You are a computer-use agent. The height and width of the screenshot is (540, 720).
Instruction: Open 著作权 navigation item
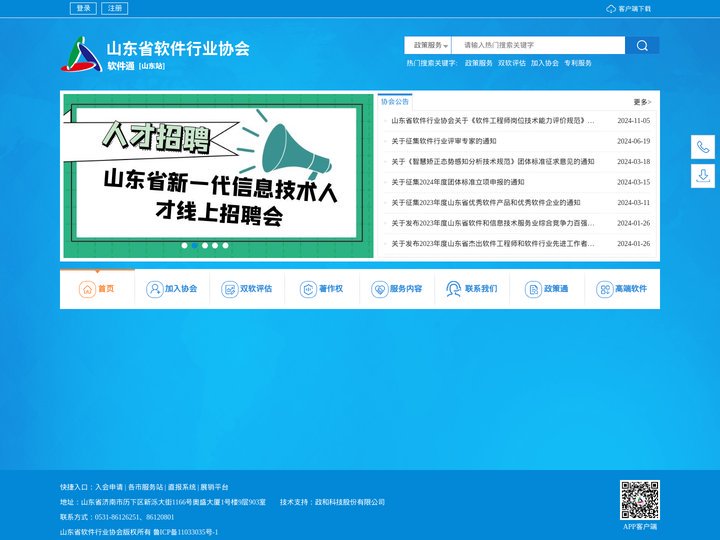[x=322, y=289]
